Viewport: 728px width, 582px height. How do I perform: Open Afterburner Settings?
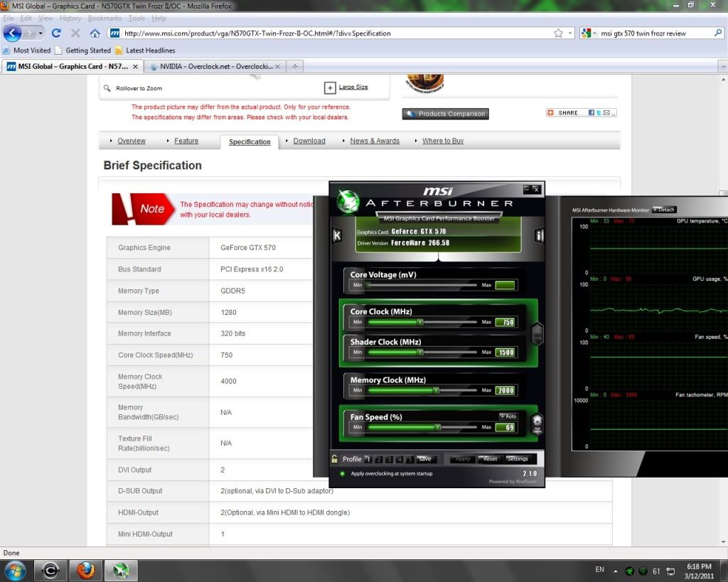click(518, 459)
